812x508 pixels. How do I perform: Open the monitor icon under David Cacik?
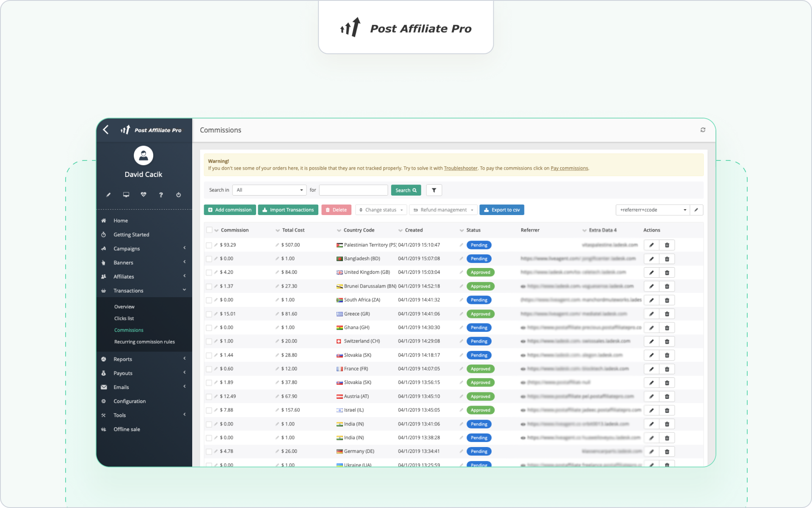point(126,195)
